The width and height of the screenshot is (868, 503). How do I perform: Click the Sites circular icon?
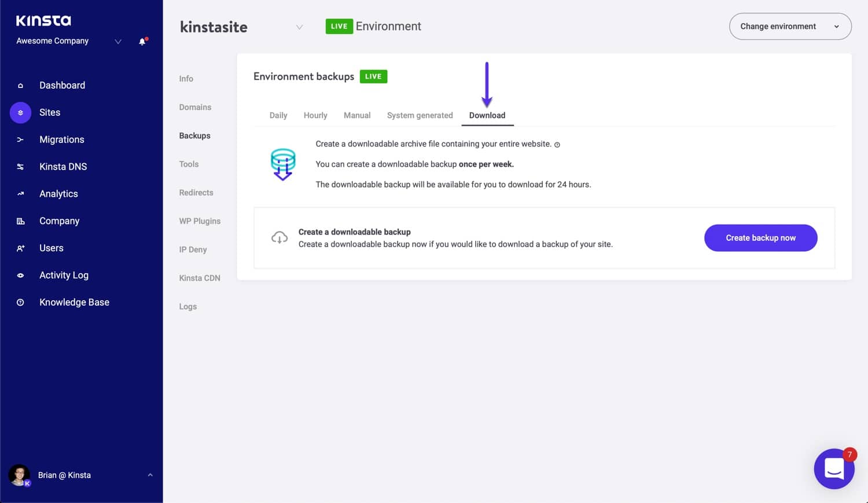20,112
